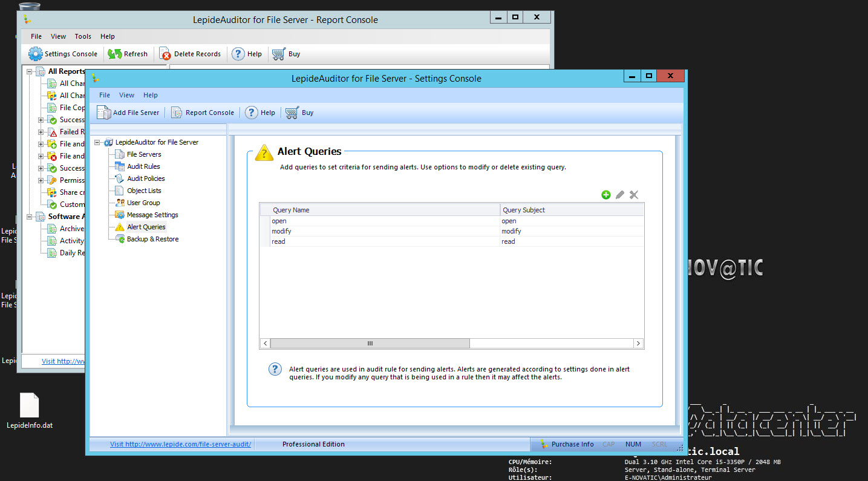Open Report Console from Settings toolbar
868x481 pixels.
(x=203, y=113)
